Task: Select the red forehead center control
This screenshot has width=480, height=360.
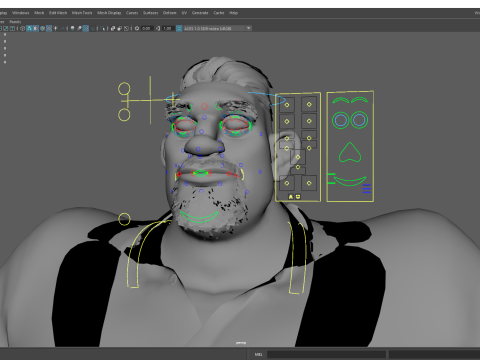Action: pyautogui.click(x=204, y=107)
